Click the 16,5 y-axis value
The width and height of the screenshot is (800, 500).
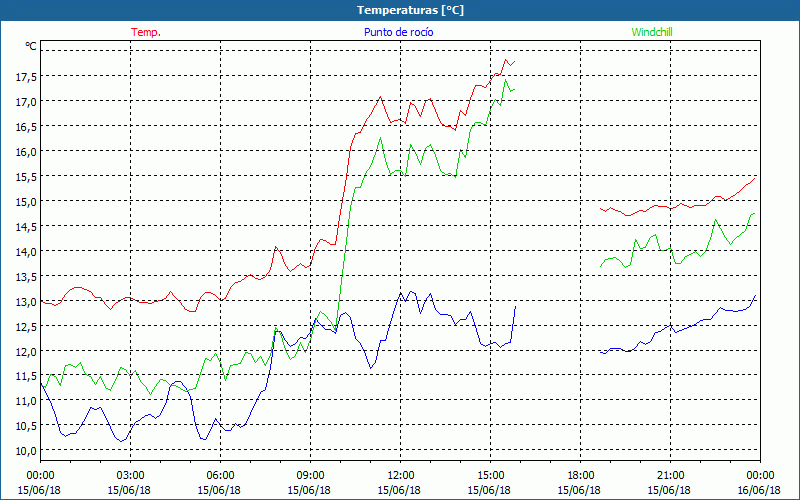pos(26,126)
